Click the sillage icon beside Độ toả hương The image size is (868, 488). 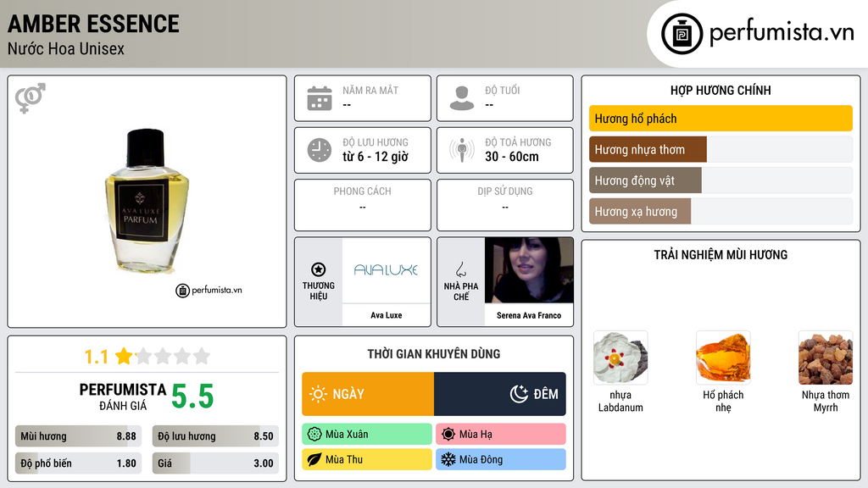[462, 150]
